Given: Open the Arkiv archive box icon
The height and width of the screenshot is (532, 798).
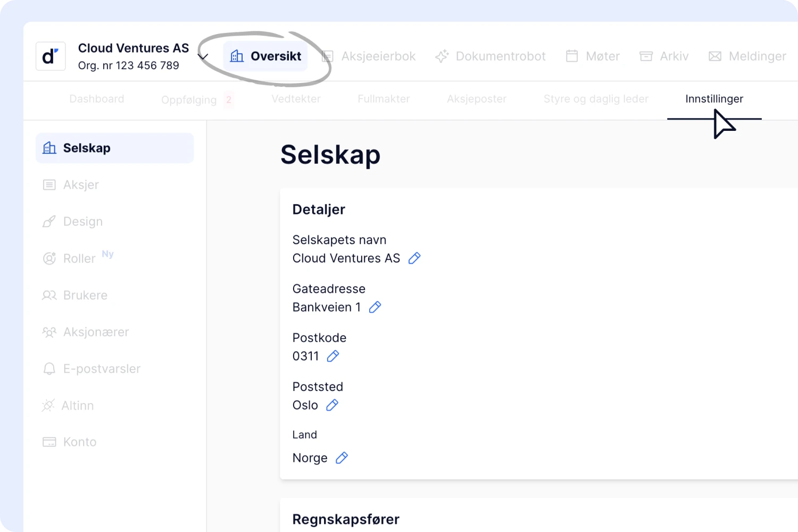Looking at the screenshot, I should 646,56.
